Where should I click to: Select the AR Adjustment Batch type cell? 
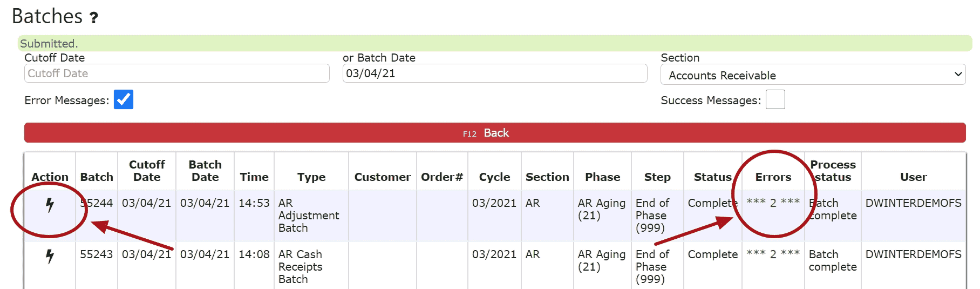(x=308, y=216)
